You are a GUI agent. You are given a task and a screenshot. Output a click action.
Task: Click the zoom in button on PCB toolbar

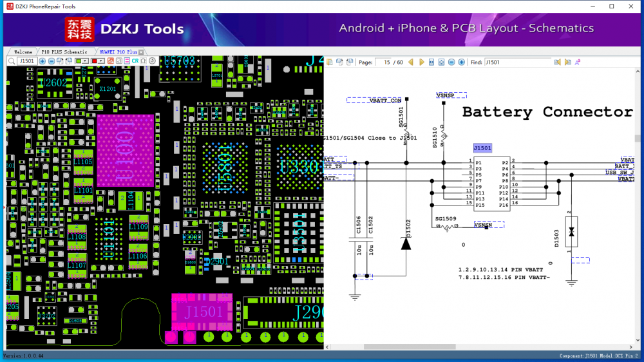coord(43,61)
